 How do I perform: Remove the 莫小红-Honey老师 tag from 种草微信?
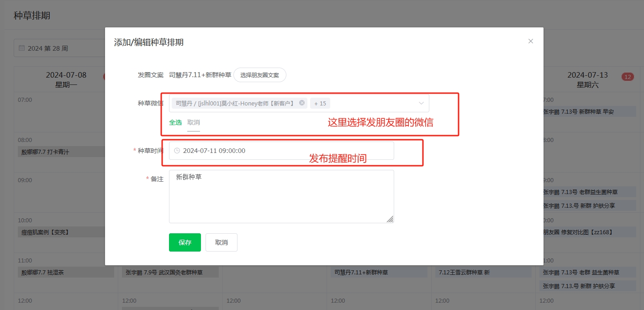click(x=302, y=103)
